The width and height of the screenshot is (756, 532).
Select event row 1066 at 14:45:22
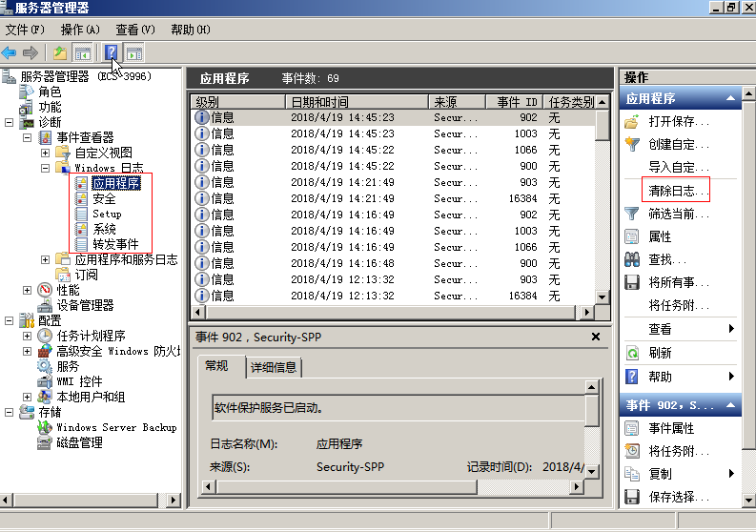point(394,150)
